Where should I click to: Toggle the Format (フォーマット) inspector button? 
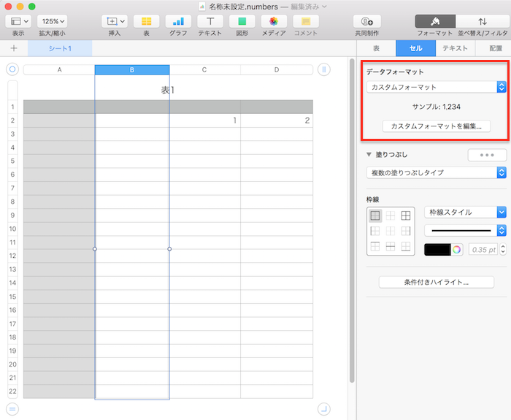pos(434,22)
